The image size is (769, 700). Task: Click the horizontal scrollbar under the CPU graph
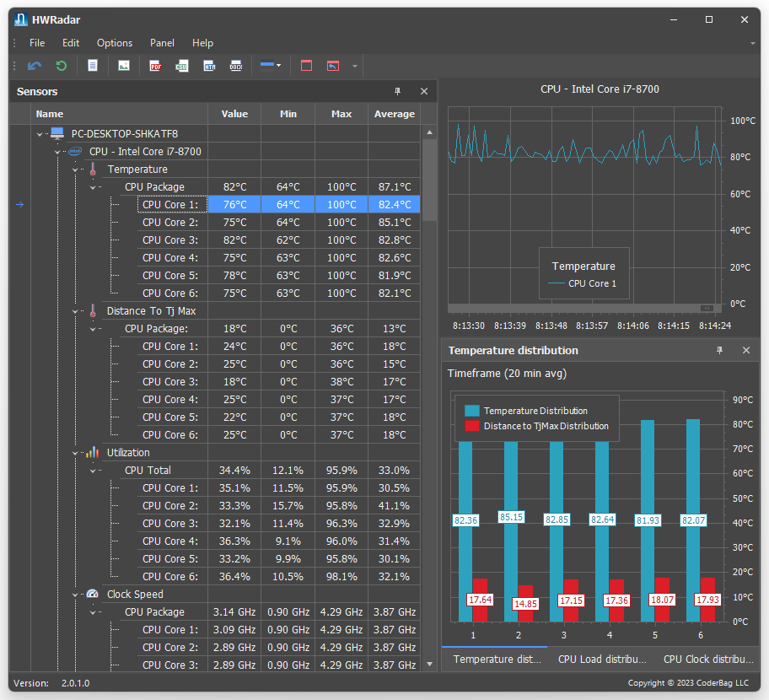584,308
